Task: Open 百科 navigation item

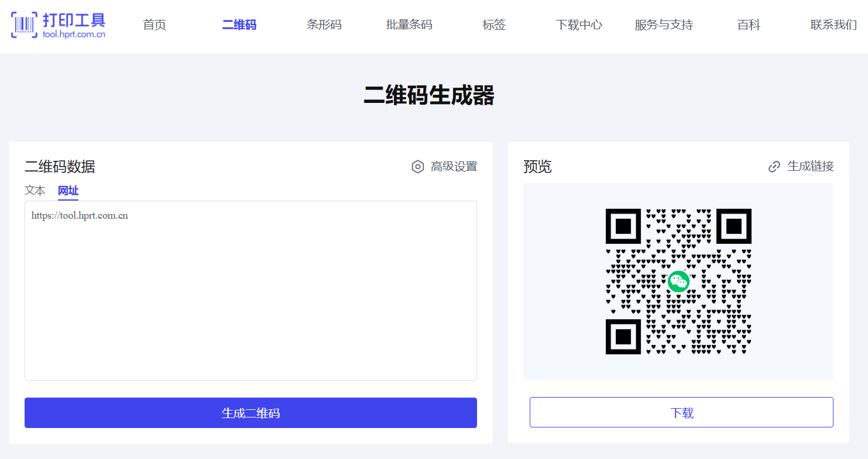Action: click(749, 25)
